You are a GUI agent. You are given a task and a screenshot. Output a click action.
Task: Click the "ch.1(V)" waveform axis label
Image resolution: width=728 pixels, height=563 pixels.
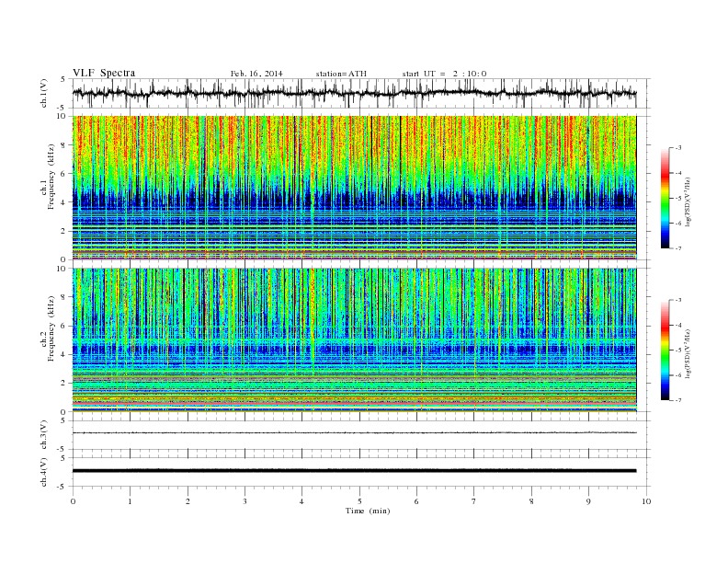tap(44, 93)
